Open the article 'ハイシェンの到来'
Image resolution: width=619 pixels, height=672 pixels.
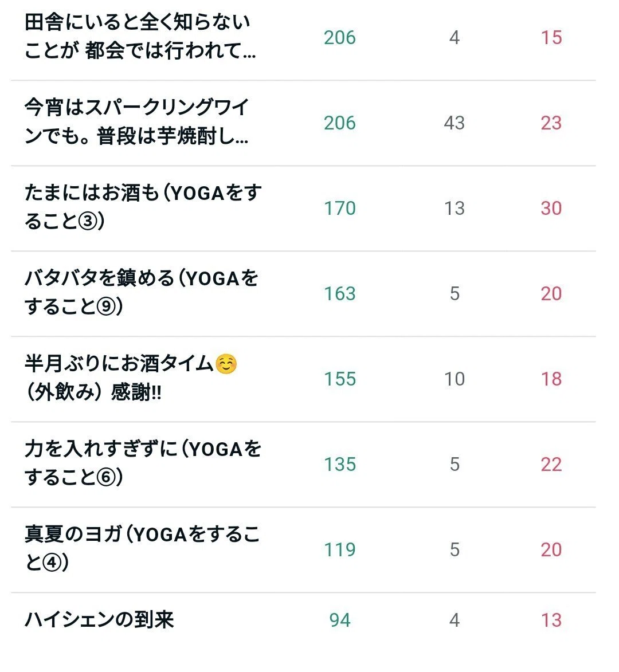click(x=99, y=620)
